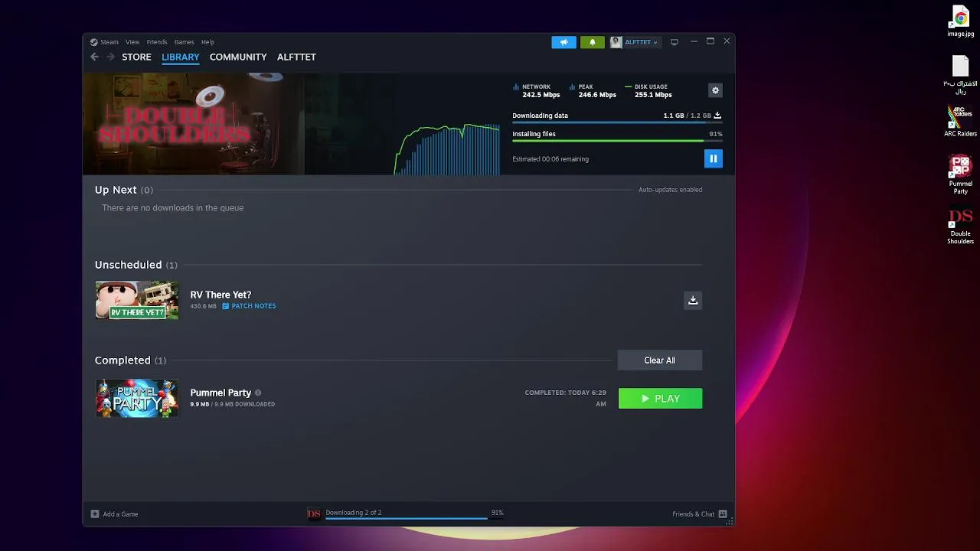Open the Help menu
980x551 pixels.
207,42
